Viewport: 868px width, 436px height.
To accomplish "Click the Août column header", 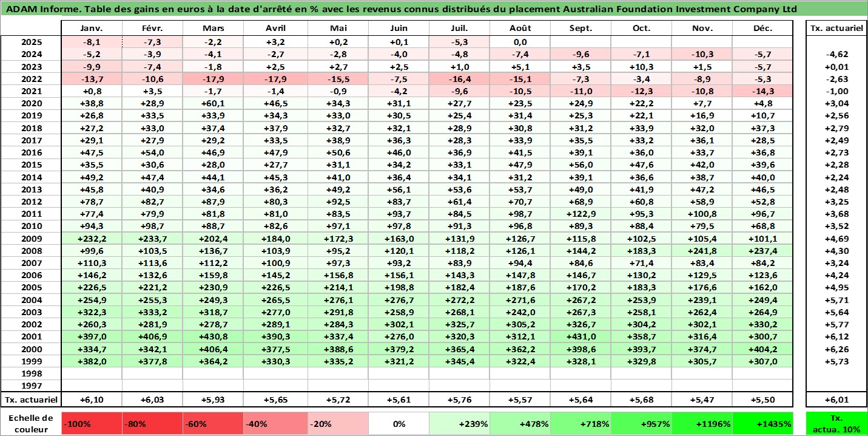I will click(x=520, y=28).
